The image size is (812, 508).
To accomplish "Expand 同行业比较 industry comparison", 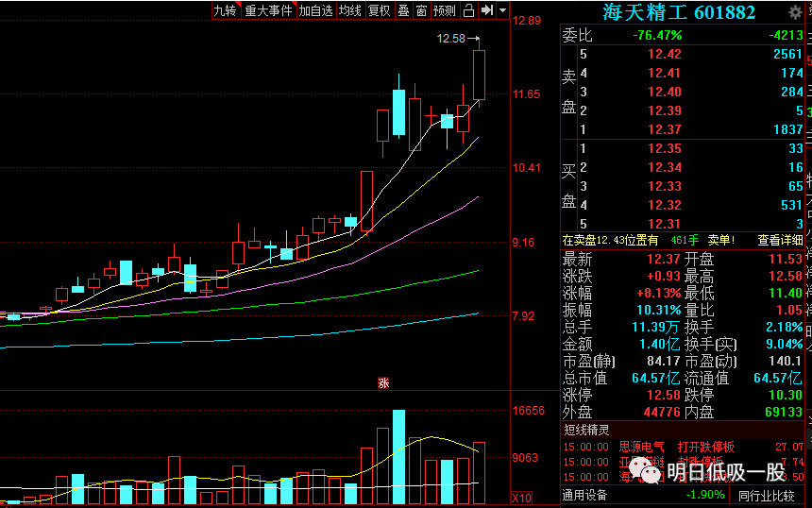I will (x=767, y=496).
